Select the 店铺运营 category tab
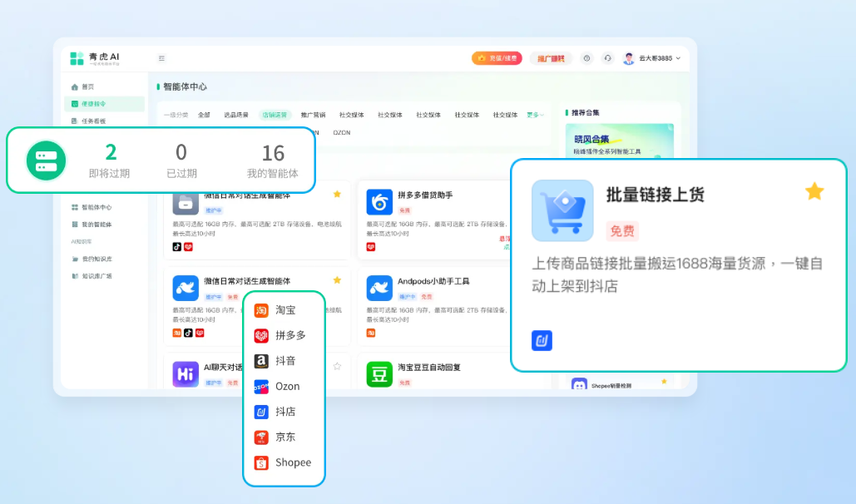The width and height of the screenshot is (856, 504). click(275, 115)
